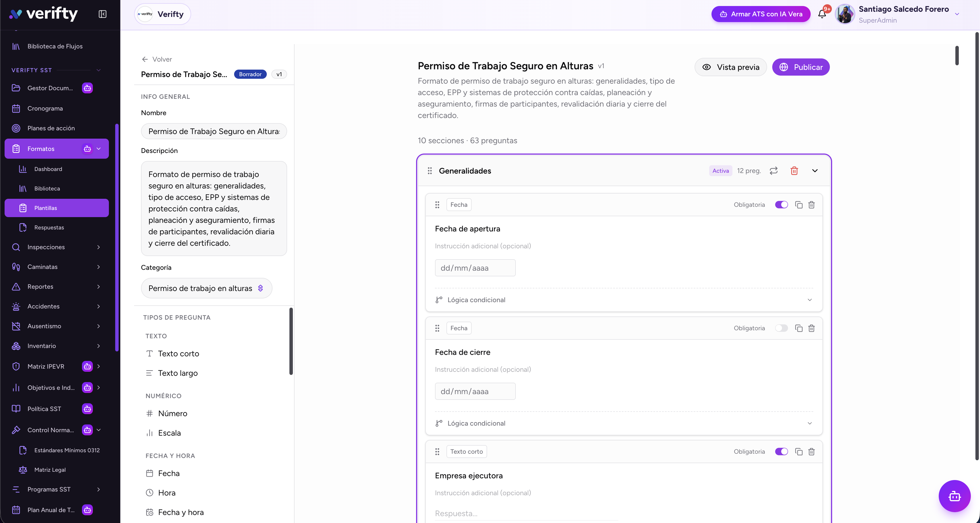Click the drag handle of Empresa ejecutora

pyautogui.click(x=437, y=451)
